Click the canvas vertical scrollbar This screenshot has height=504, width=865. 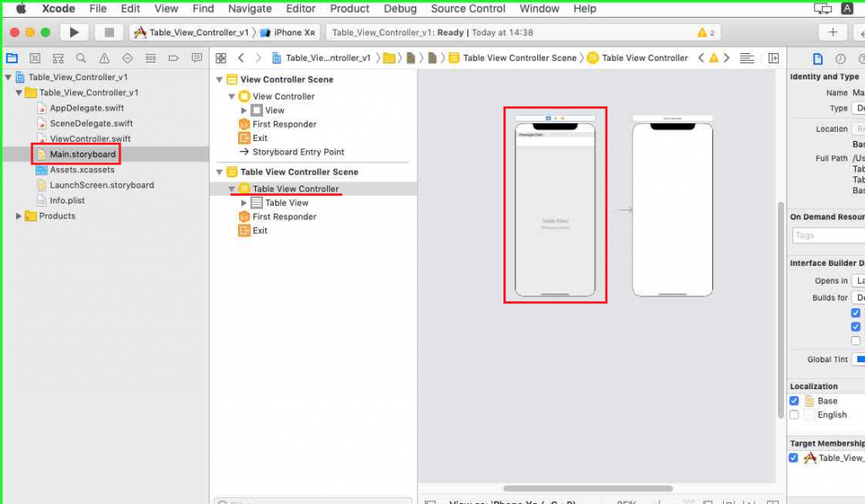pos(781,311)
